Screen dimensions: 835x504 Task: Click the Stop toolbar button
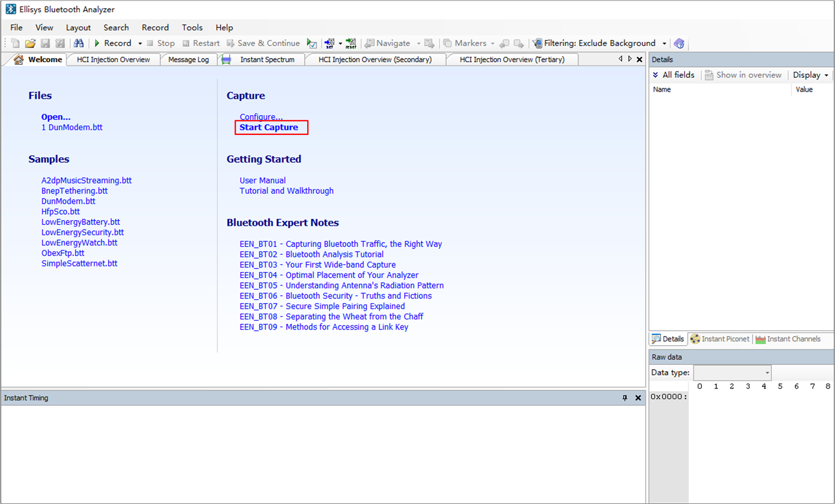coord(161,44)
